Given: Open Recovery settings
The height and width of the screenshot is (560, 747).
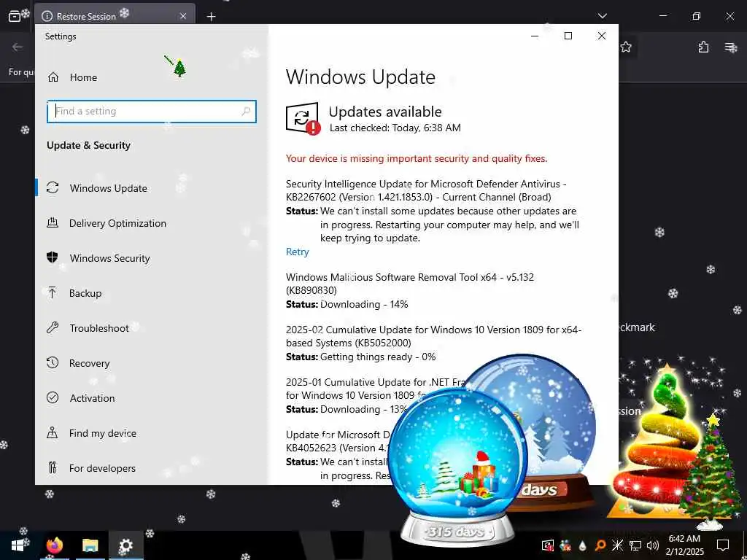Looking at the screenshot, I should 89,363.
